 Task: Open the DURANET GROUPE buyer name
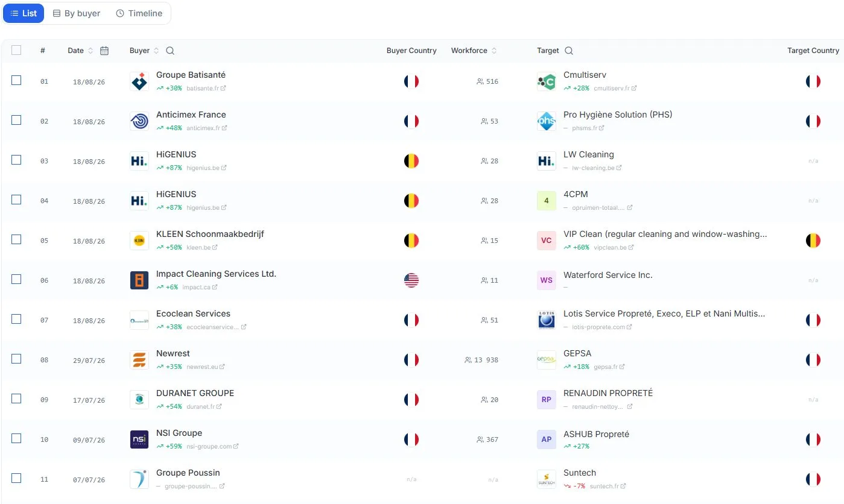click(195, 393)
